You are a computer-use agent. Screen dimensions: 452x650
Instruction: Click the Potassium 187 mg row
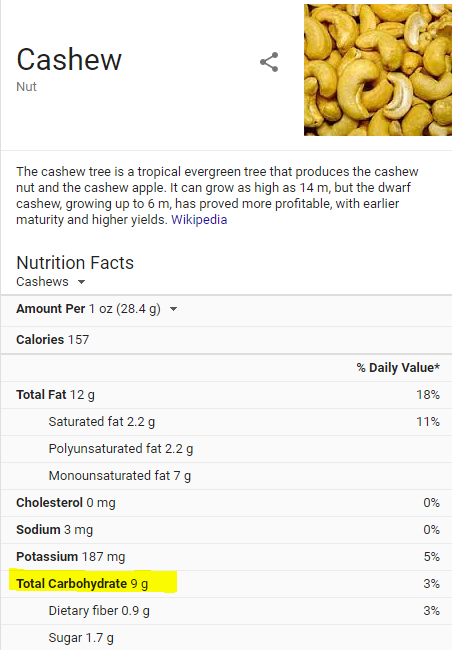point(226,557)
